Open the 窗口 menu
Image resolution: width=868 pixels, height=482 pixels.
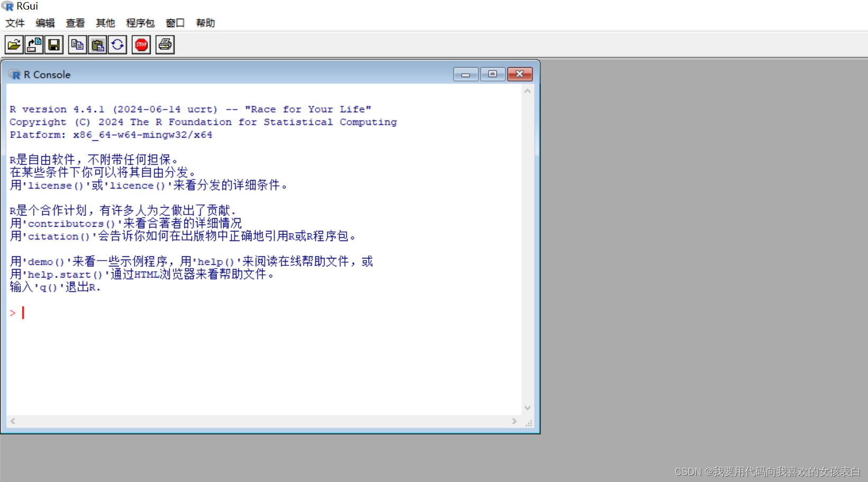pos(175,23)
